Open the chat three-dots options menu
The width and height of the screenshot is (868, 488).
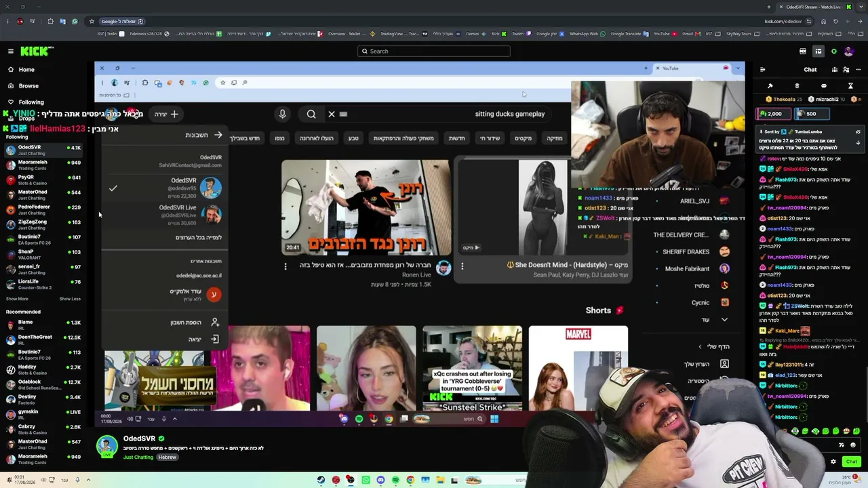point(858,69)
